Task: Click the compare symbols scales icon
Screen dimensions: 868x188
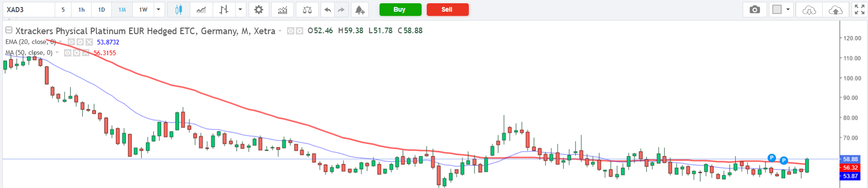Action: point(307,10)
